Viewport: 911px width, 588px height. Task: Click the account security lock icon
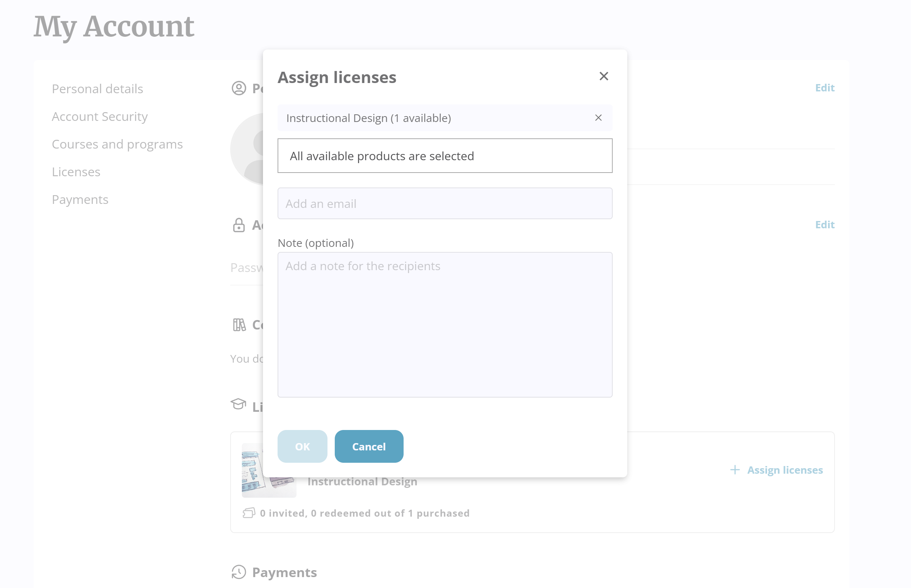point(239,225)
